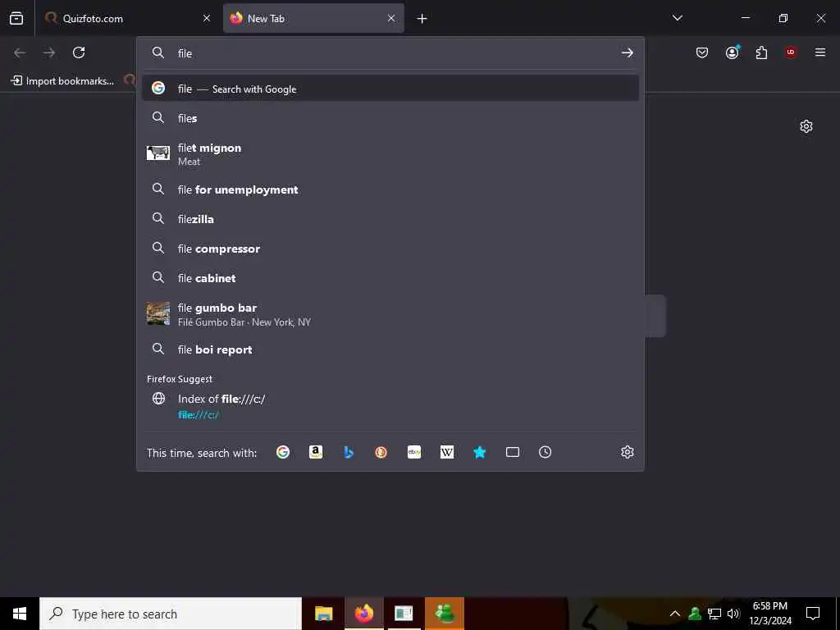This screenshot has height=630, width=840.
Task: Select the 'file gumbo bar' suggestion
Action: [x=390, y=314]
